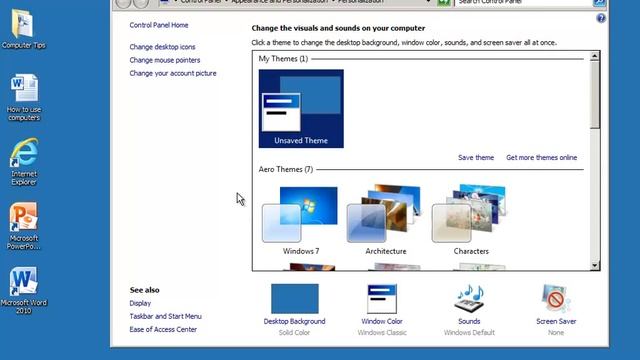Click the theme list scroll down arrow
640x360 pixels.
[595, 265]
